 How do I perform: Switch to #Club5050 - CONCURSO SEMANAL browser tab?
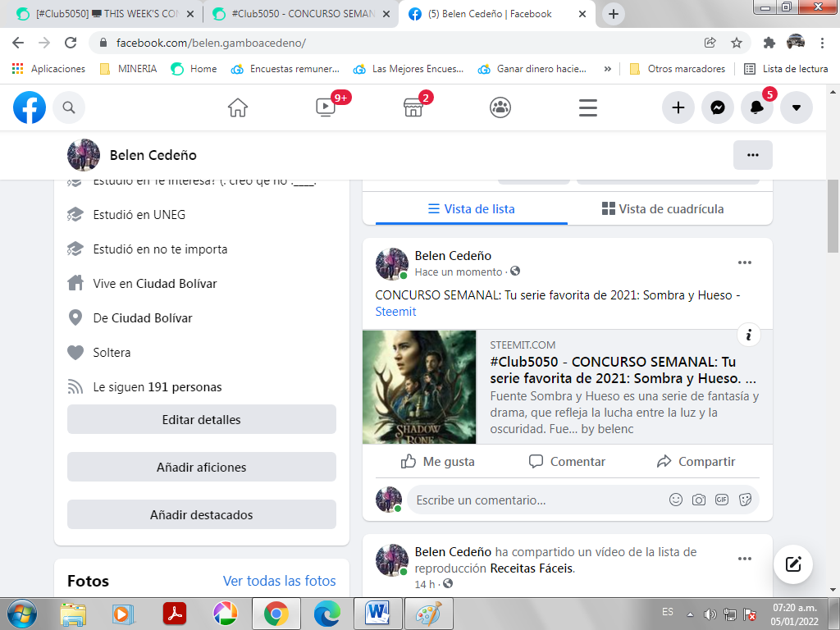[300, 14]
